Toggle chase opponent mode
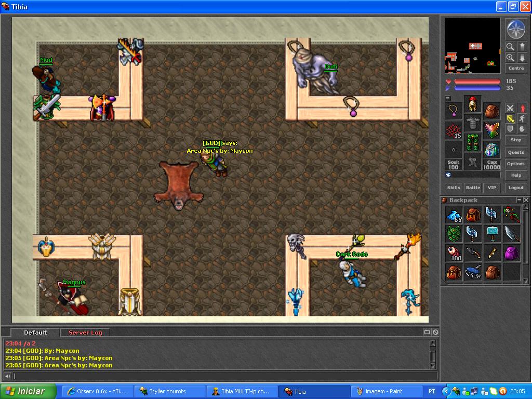 point(522,119)
